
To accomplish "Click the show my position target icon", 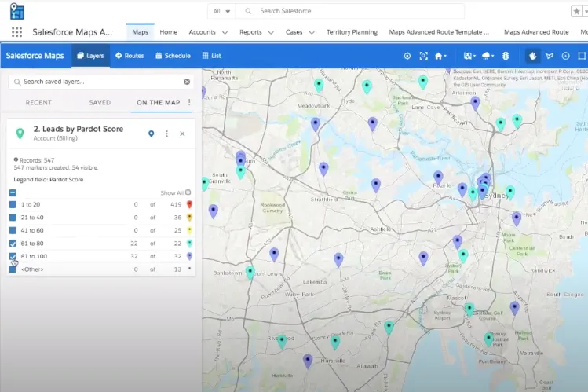I will point(407,56).
